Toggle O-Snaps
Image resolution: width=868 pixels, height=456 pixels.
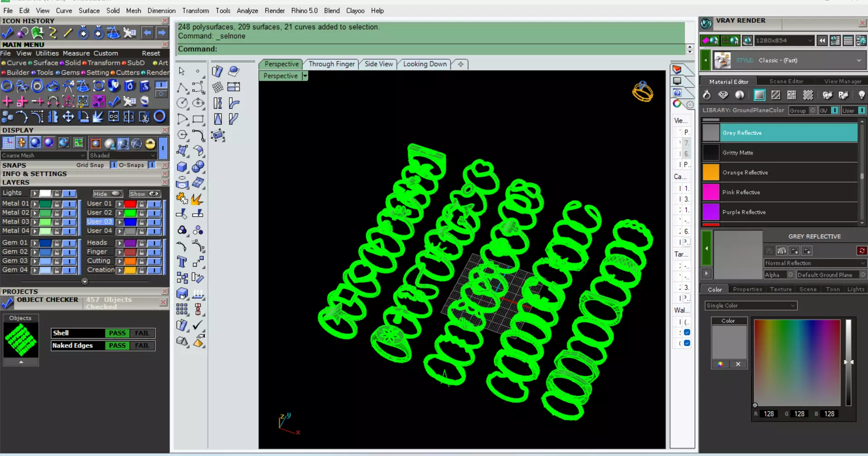click(x=152, y=165)
